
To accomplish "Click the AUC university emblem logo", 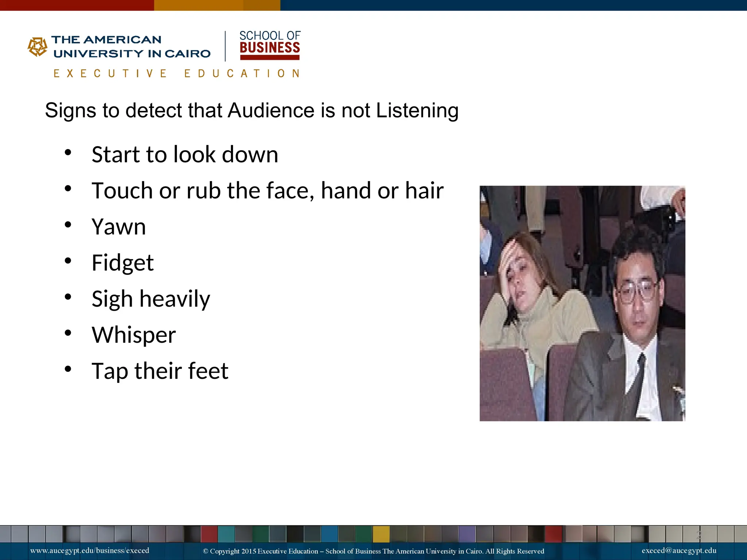I will (x=38, y=47).
